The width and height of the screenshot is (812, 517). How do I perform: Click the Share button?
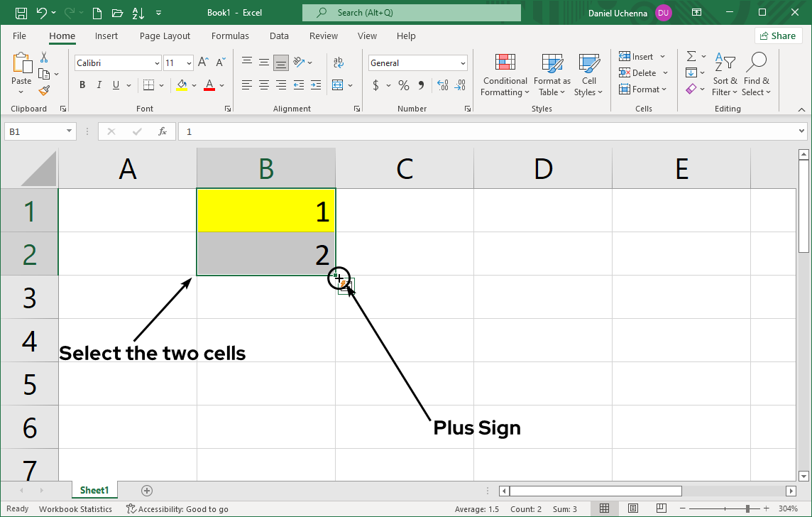778,36
